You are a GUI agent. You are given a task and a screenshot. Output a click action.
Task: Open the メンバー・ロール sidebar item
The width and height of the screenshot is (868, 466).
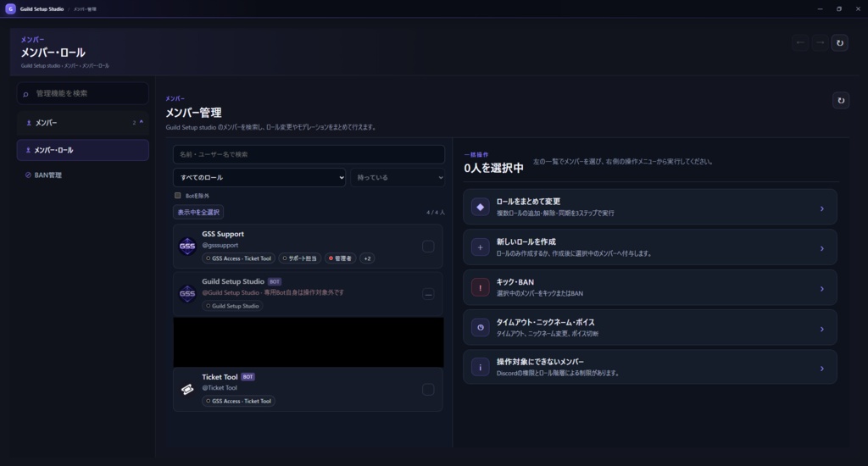[x=82, y=150]
